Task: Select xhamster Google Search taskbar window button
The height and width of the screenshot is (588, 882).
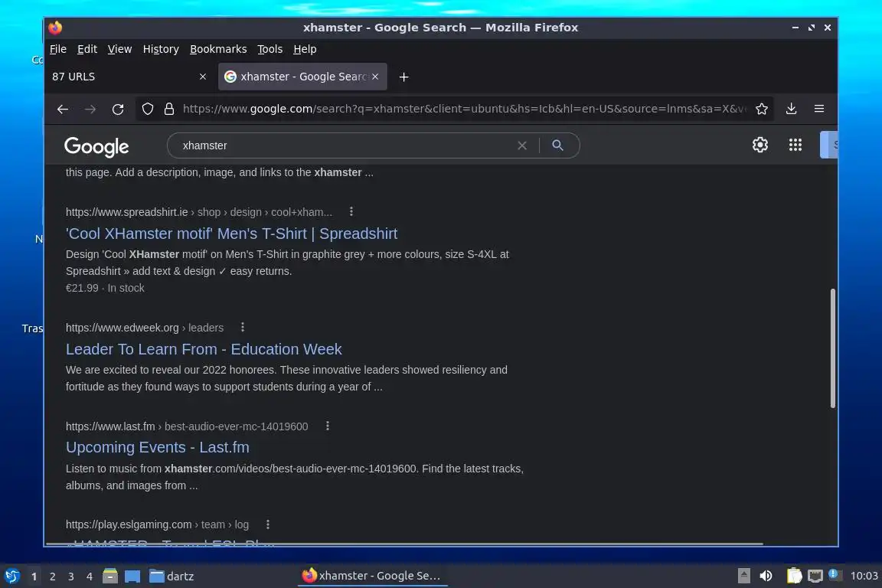Action: [x=372, y=576]
